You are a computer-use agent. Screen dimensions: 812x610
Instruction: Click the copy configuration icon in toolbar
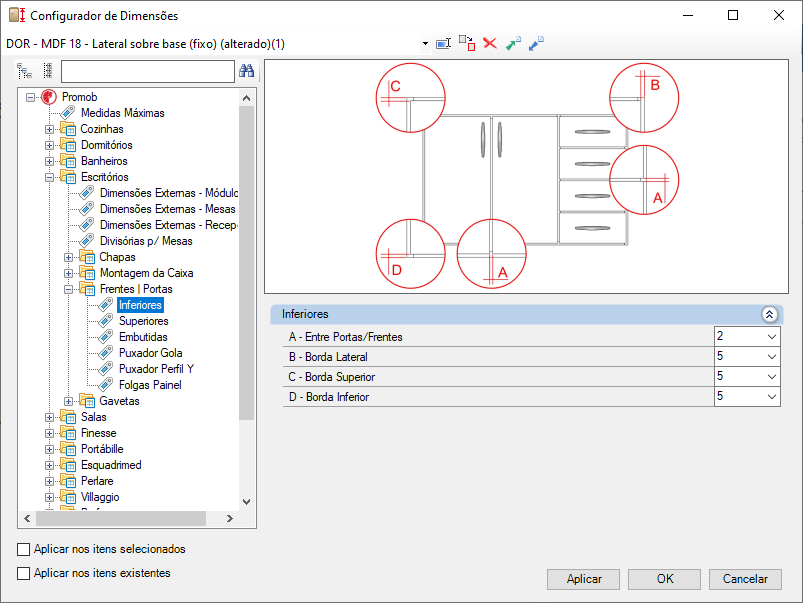click(x=467, y=43)
